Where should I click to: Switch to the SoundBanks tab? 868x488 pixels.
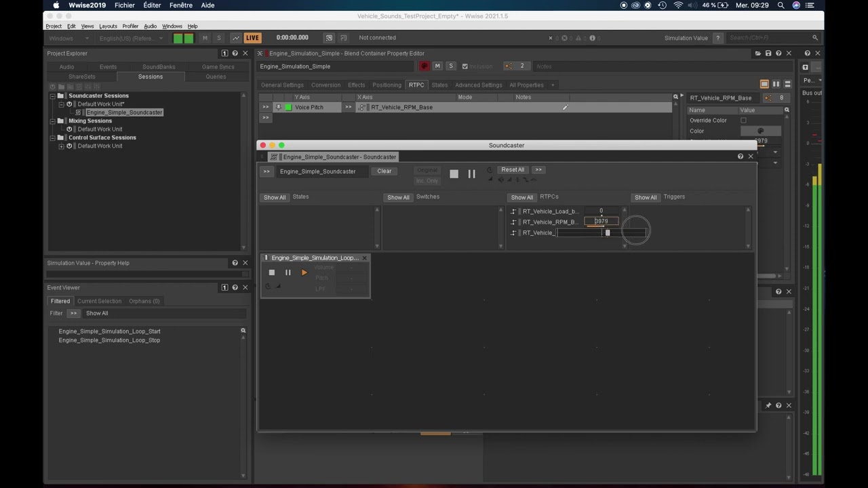159,66
